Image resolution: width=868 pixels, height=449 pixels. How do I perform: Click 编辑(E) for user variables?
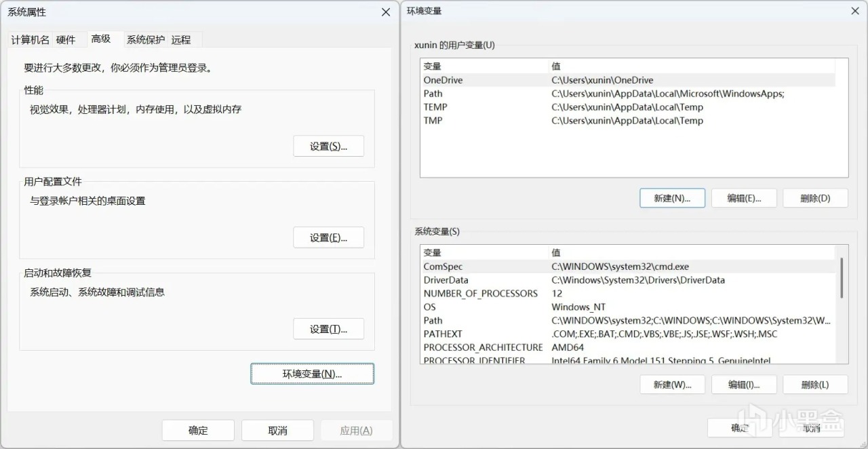(744, 198)
